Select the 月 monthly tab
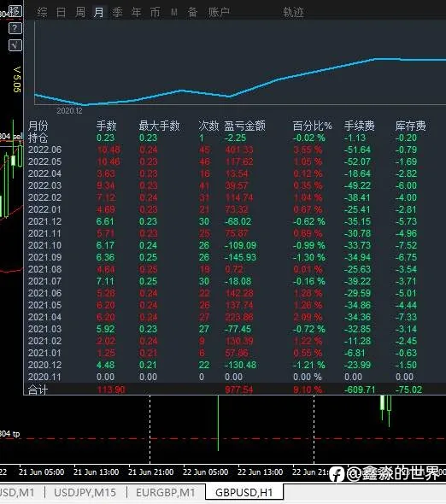Screen dimensions: 446x504 pyautogui.click(x=99, y=12)
